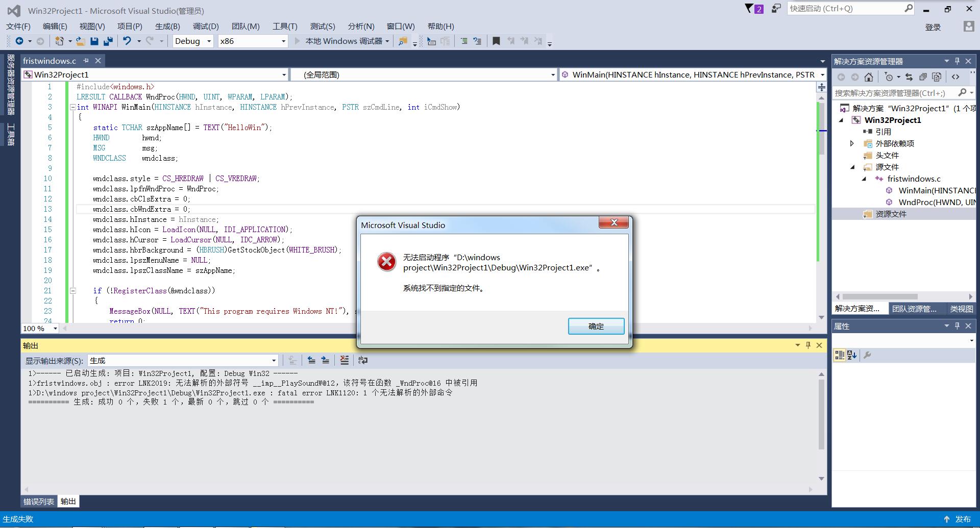Toggle pin on fristwindows.c tab

tap(86, 61)
